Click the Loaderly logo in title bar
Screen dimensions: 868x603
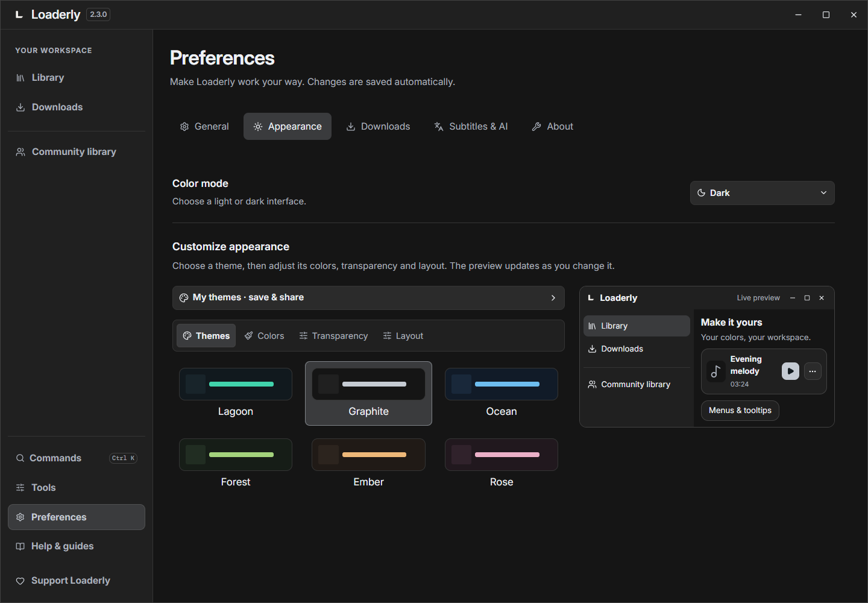(x=19, y=14)
